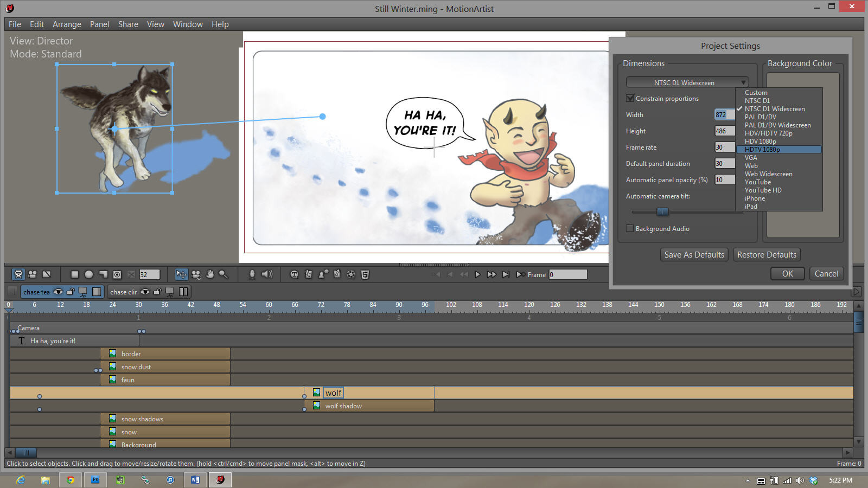This screenshot has width=868, height=488.
Task: Open the Arrange menu
Action: tap(67, 24)
